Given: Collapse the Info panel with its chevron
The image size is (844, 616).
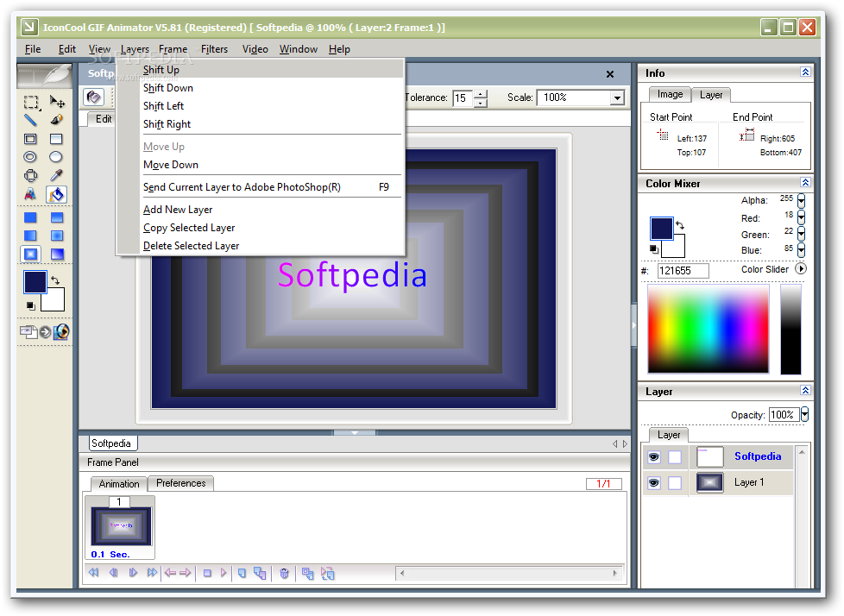Looking at the screenshot, I should point(805,72).
